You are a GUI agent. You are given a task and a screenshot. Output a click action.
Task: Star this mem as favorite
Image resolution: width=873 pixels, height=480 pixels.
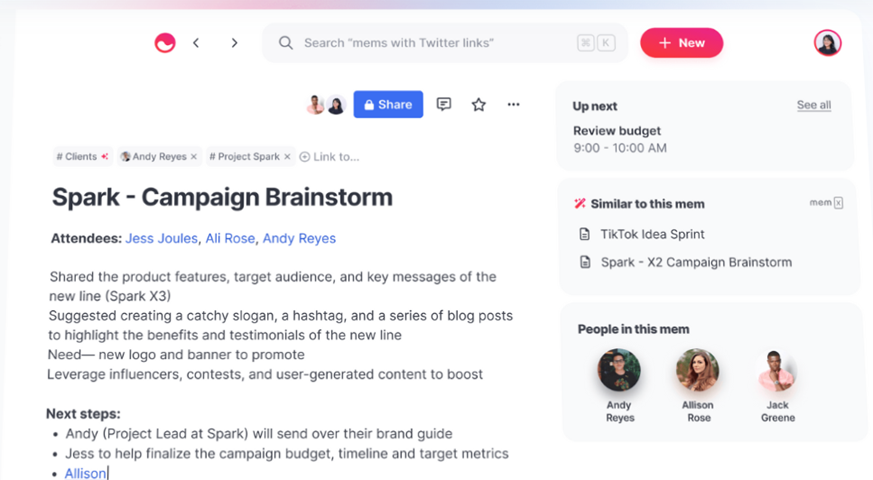(478, 104)
